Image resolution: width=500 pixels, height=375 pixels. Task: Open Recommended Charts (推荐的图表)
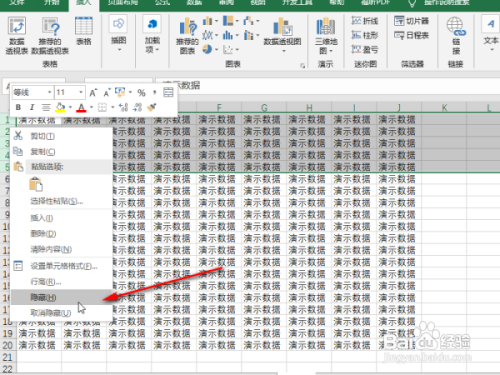[x=187, y=36]
